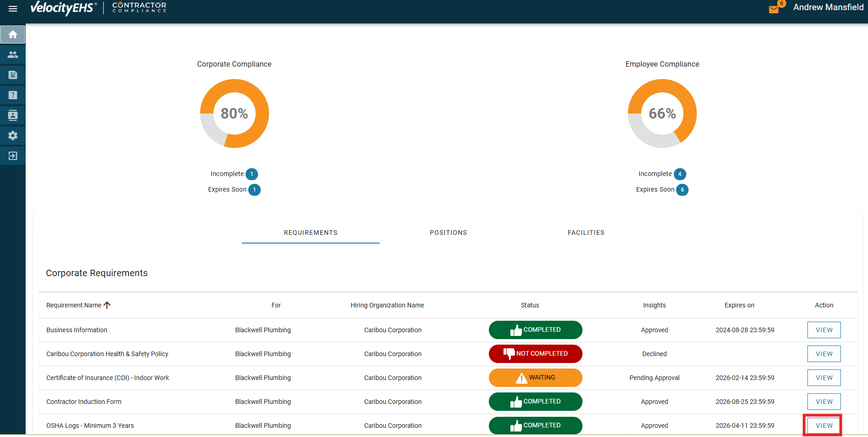Open the mail notifications envelope icon

(774, 9)
